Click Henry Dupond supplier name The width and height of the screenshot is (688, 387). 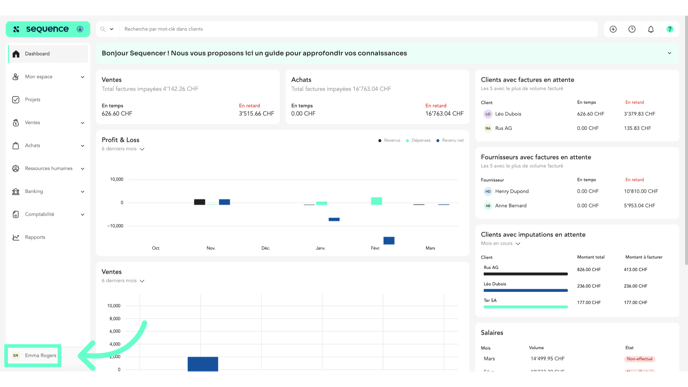[512, 191]
